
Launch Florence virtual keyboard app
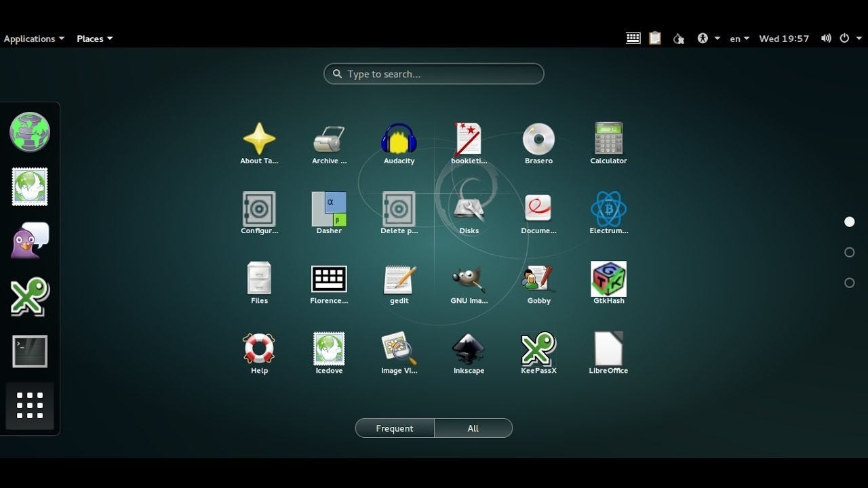329,283
